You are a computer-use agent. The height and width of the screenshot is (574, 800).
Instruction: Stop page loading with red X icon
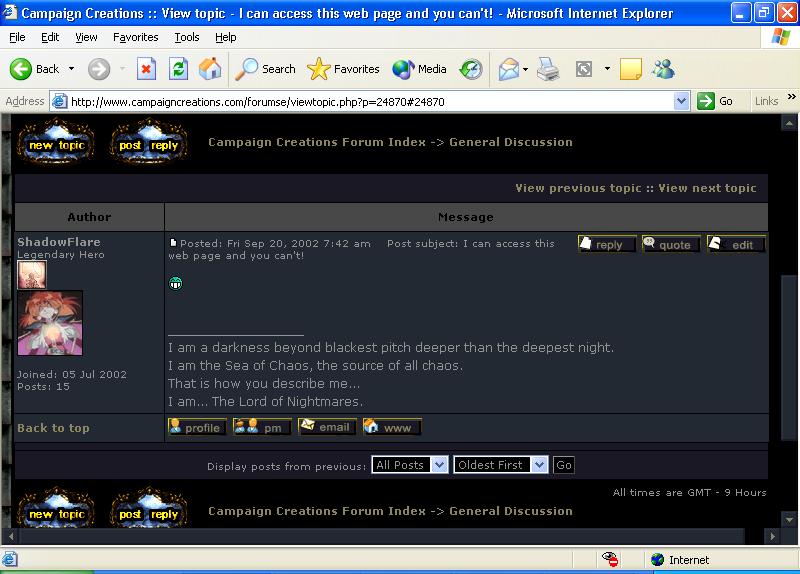(146, 69)
